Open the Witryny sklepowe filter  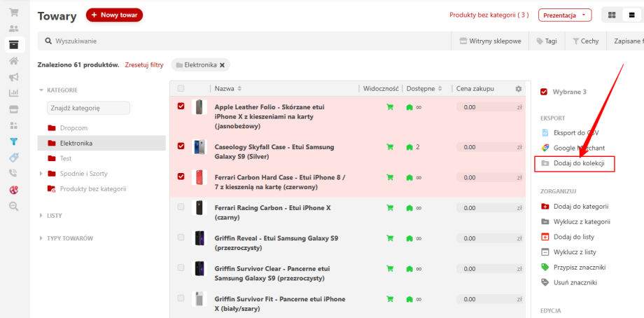pyautogui.click(x=490, y=41)
